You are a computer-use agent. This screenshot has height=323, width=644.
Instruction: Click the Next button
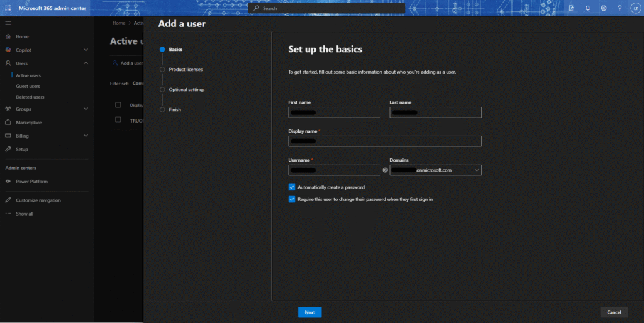click(x=309, y=312)
